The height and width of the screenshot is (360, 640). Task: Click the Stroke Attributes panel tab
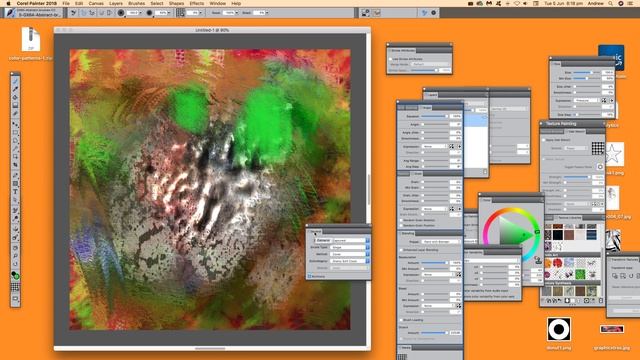click(402, 50)
